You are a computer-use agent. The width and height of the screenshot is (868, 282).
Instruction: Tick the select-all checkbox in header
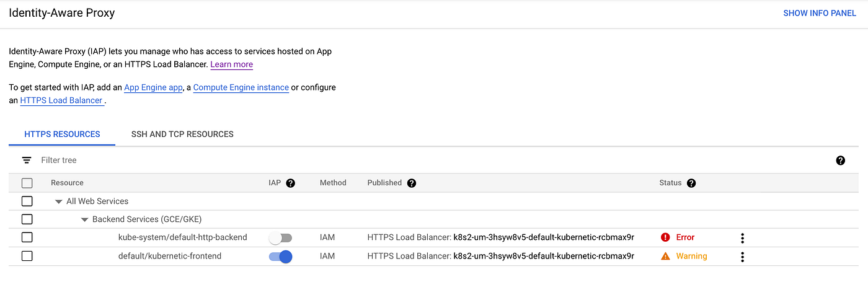coord(27,183)
